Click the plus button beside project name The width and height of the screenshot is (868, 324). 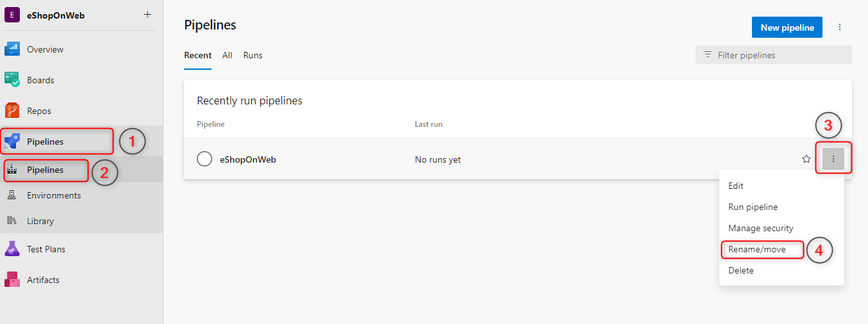pyautogui.click(x=147, y=15)
